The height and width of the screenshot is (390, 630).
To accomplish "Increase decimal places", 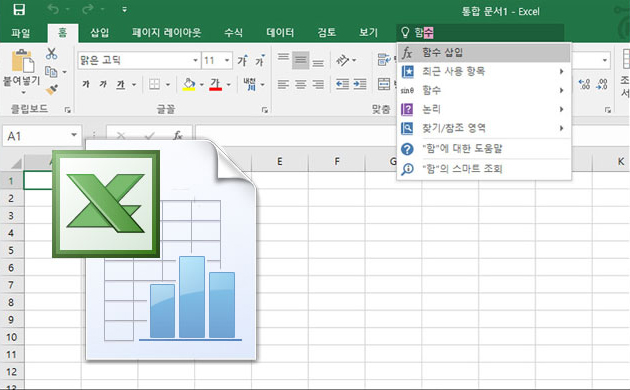I will (x=584, y=84).
